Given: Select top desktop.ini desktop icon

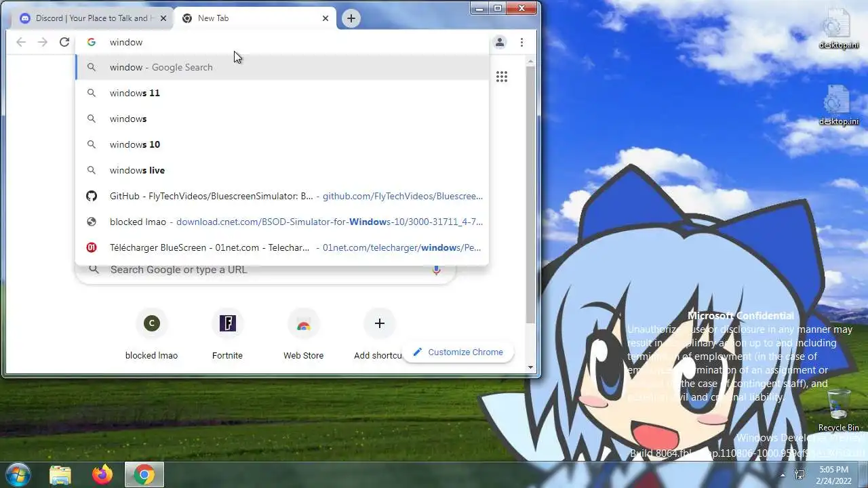Looking at the screenshot, I should pyautogui.click(x=838, y=28).
